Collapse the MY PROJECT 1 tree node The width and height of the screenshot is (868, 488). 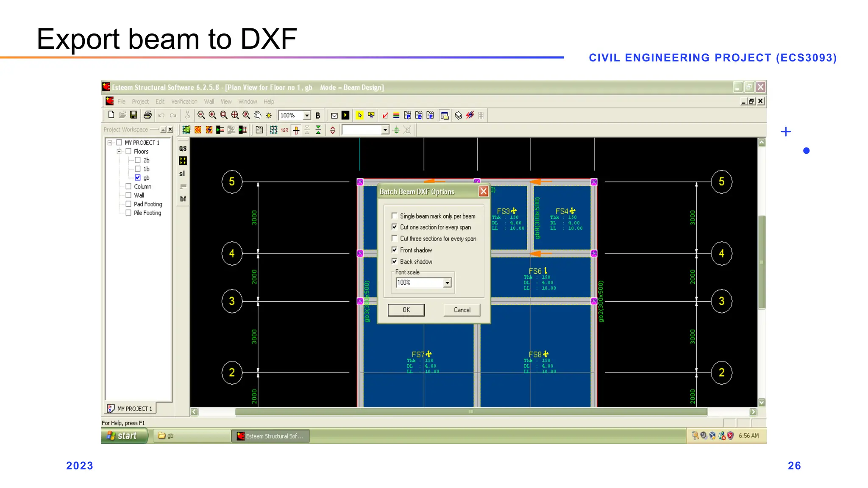tap(110, 143)
